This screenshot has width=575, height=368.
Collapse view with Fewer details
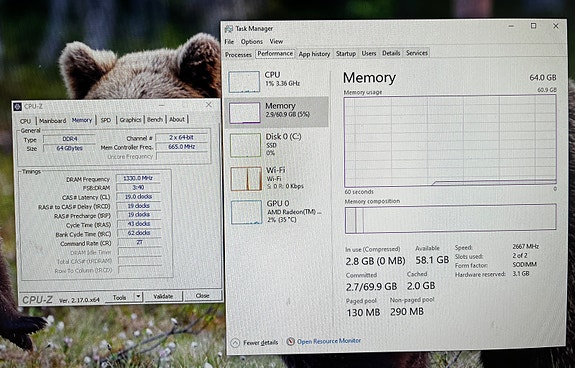tap(260, 343)
